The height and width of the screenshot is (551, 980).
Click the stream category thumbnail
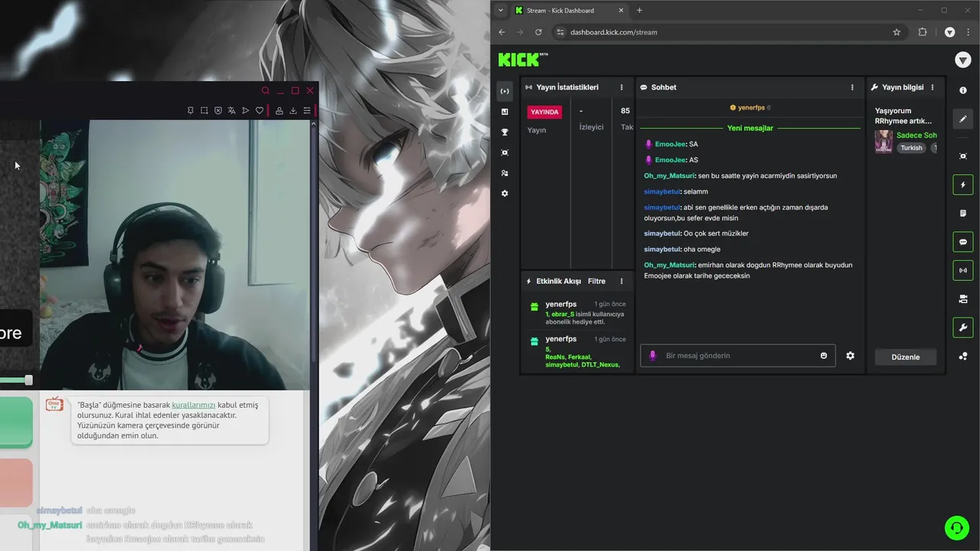pyautogui.click(x=884, y=142)
